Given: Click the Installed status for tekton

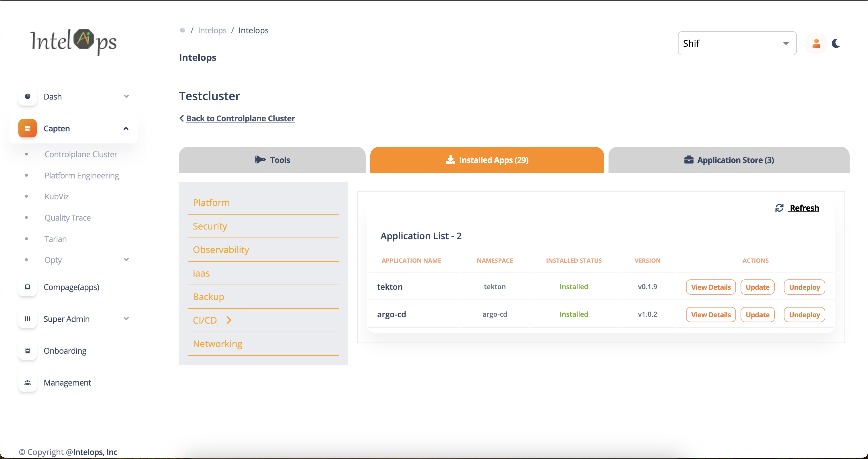Looking at the screenshot, I should [573, 286].
